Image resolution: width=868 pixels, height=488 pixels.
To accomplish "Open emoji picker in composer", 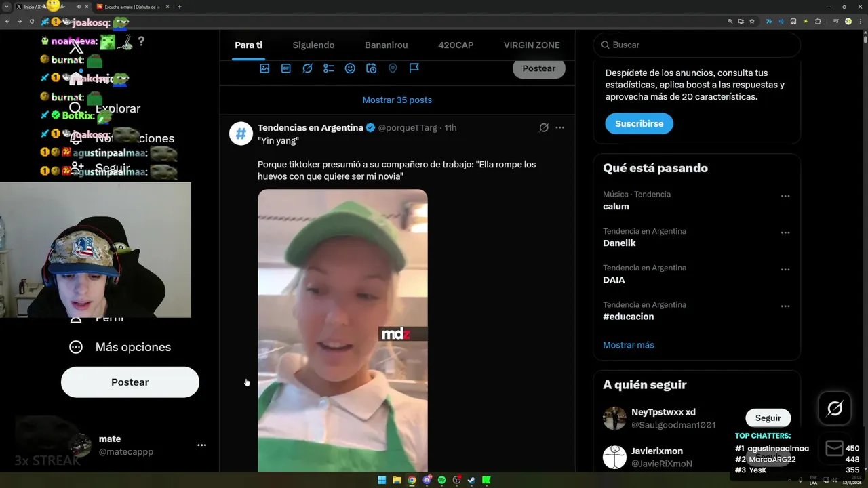I will coord(350,68).
